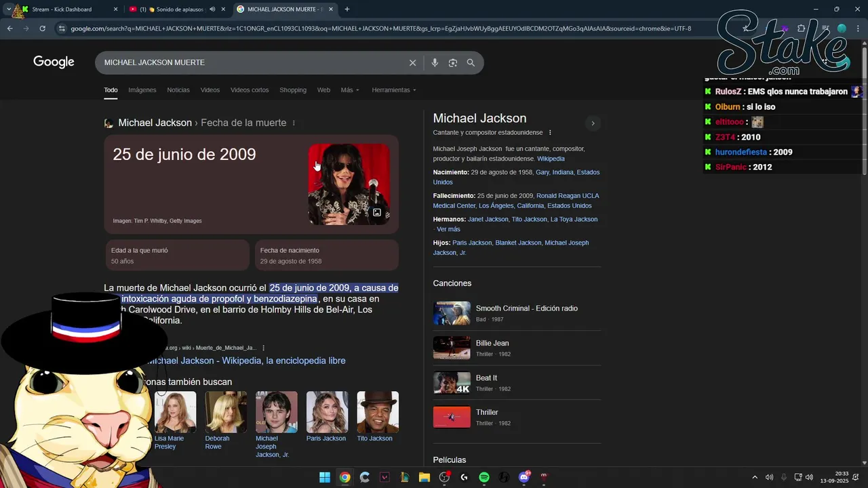Open Google Lens image search icon
The image size is (868, 488).
click(x=453, y=62)
